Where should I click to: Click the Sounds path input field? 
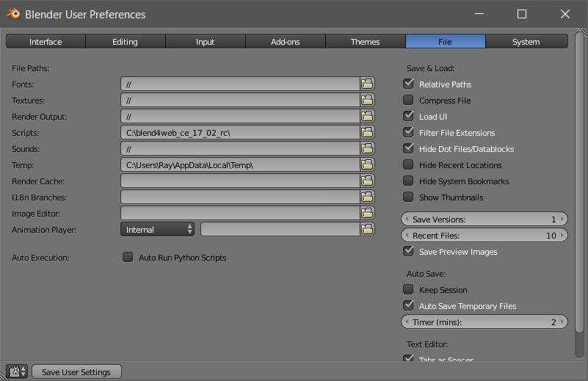240,148
